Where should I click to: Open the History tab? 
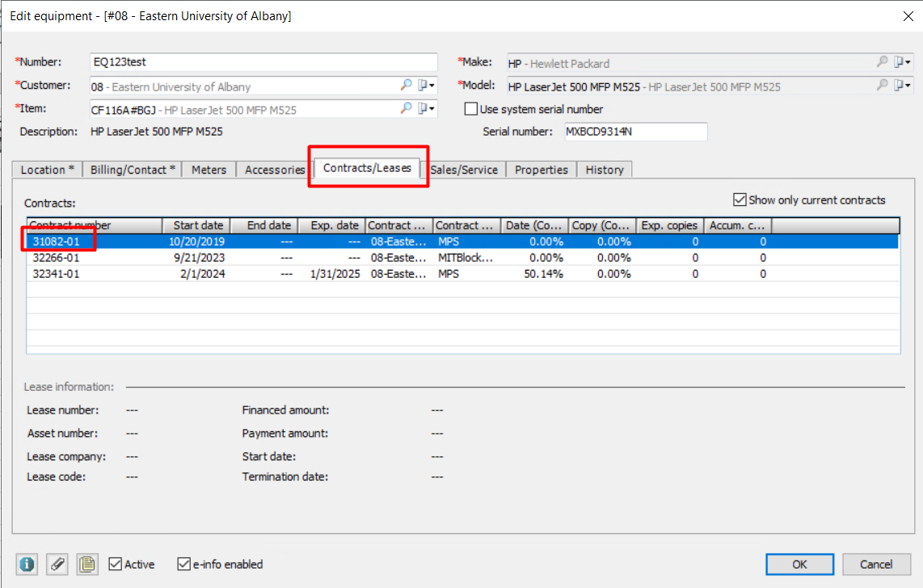pos(605,170)
